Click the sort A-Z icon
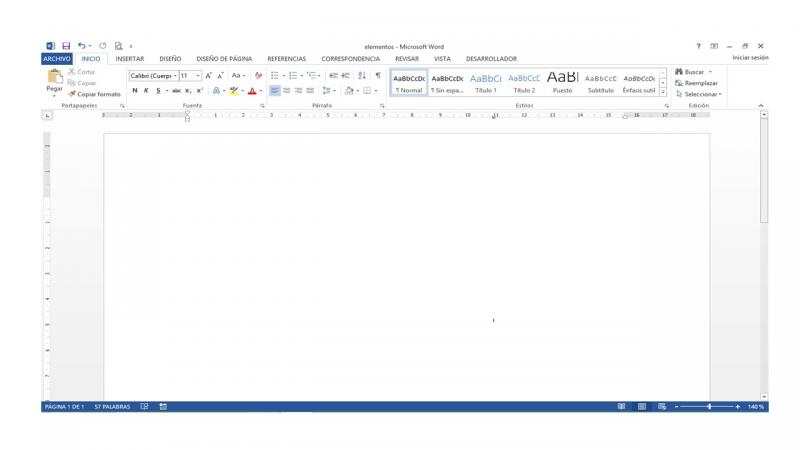 pyautogui.click(x=360, y=76)
